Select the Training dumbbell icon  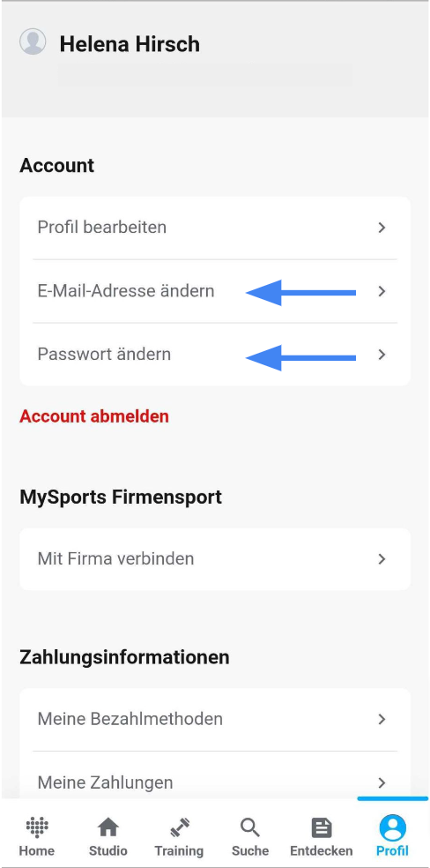pos(179,827)
